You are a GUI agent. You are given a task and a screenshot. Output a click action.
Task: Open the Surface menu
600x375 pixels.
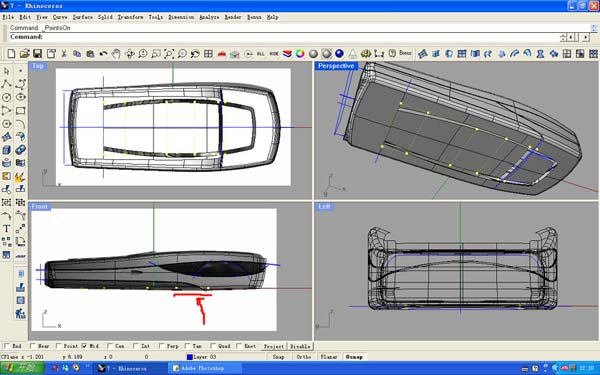(83, 17)
